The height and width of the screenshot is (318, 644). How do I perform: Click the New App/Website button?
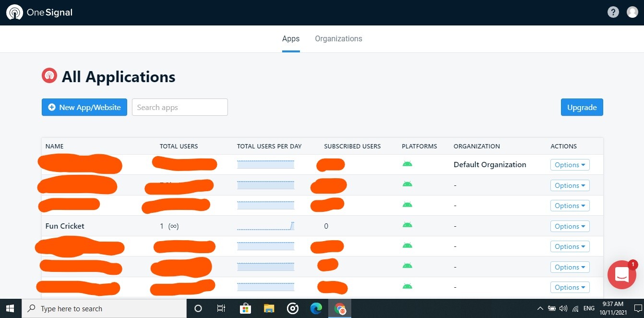tap(84, 107)
